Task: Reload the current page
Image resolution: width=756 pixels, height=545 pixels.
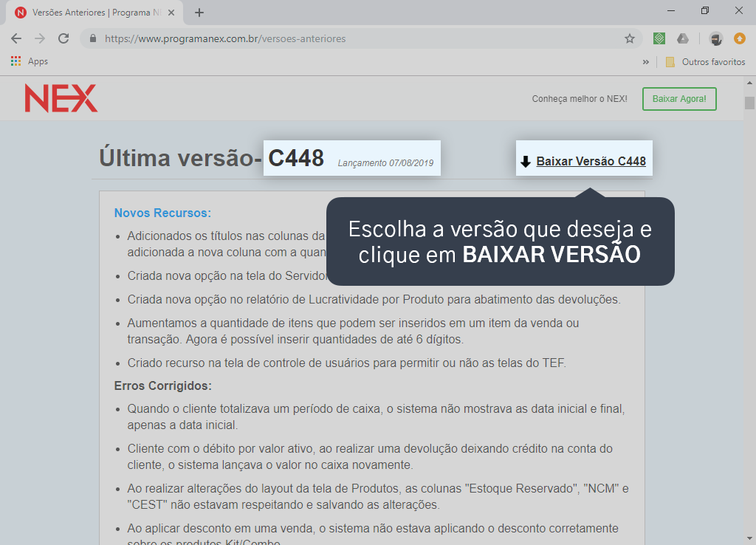Action: click(x=63, y=38)
